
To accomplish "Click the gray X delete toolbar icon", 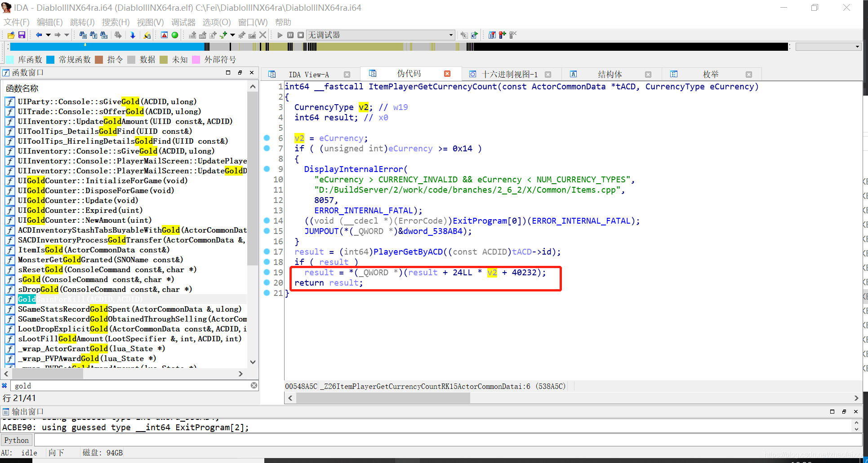I will point(263,35).
